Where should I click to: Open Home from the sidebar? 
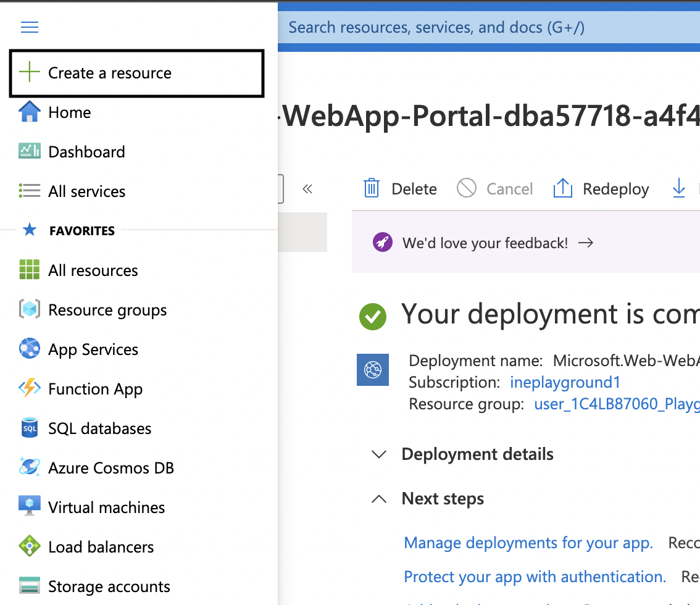point(69,112)
